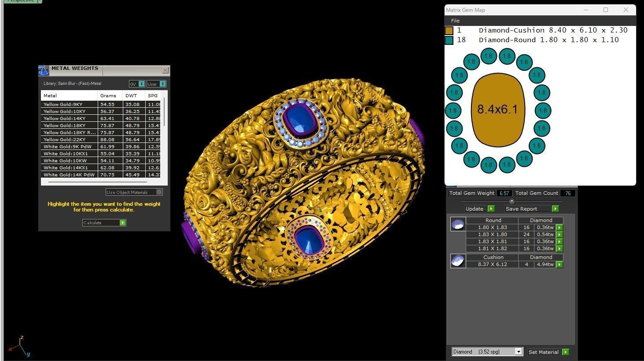Click the Total Gem Weight value 6.57
This screenshot has width=644, height=361.
pyautogui.click(x=504, y=193)
